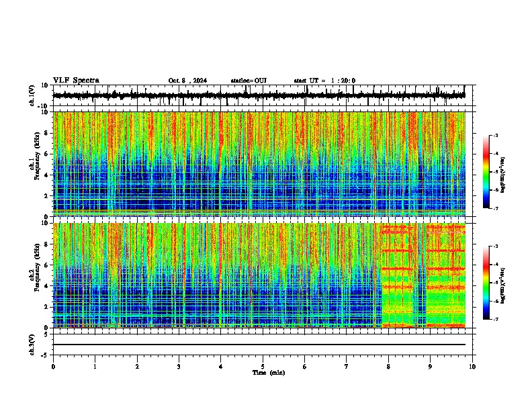
Task: Select time-axis tick label "0"
Action: click(x=53, y=367)
